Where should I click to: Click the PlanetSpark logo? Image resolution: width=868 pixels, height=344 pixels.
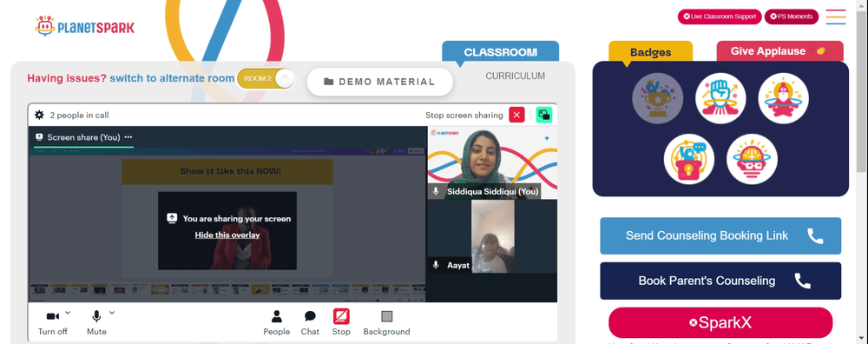click(85, 26)
